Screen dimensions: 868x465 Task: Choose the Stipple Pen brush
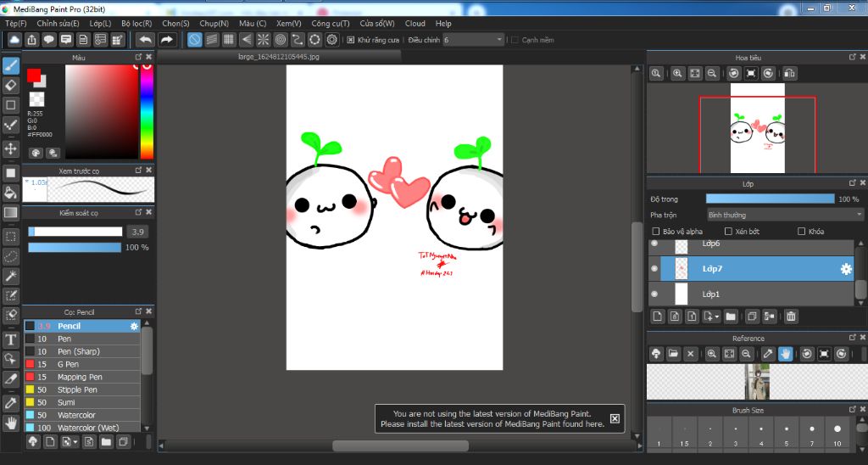coord(82,389)
